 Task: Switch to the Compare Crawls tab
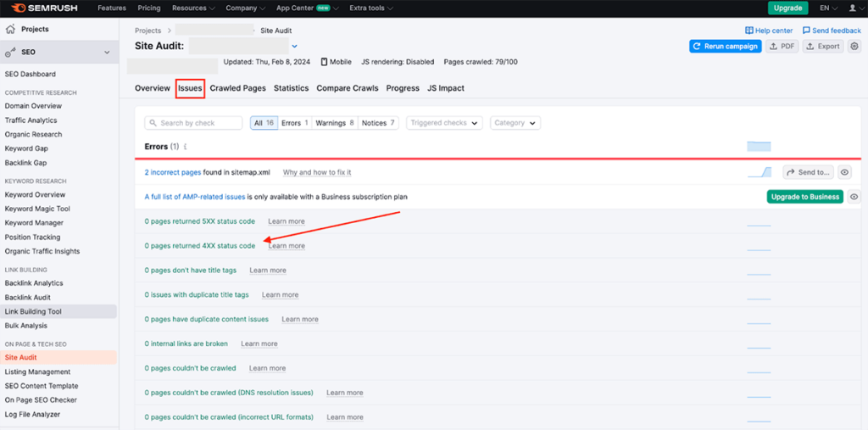(347, 88)
